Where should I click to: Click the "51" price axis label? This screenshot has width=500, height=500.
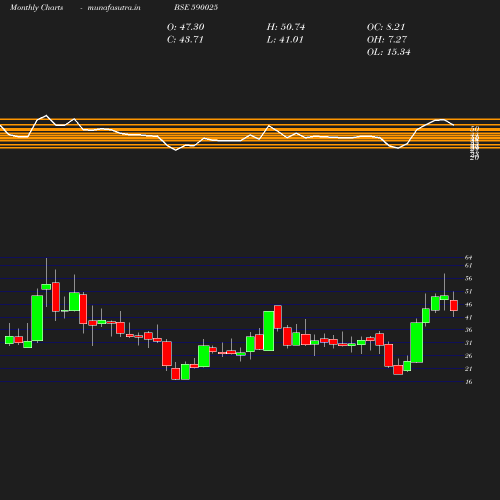click(x=468, y=292)
